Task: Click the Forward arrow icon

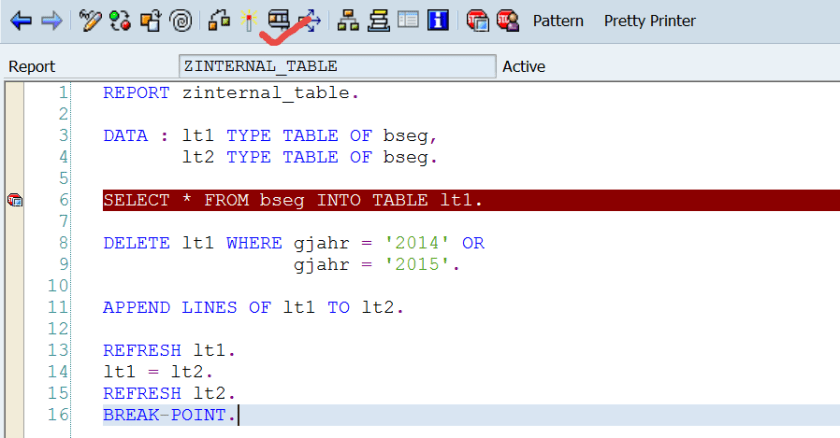Action: point(51,21)
